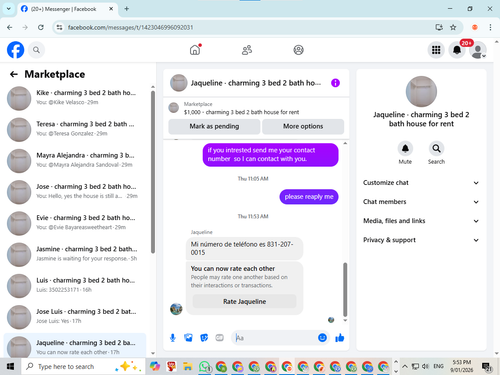
Task: Attach a file with photo icon
Action: (188, 338)
